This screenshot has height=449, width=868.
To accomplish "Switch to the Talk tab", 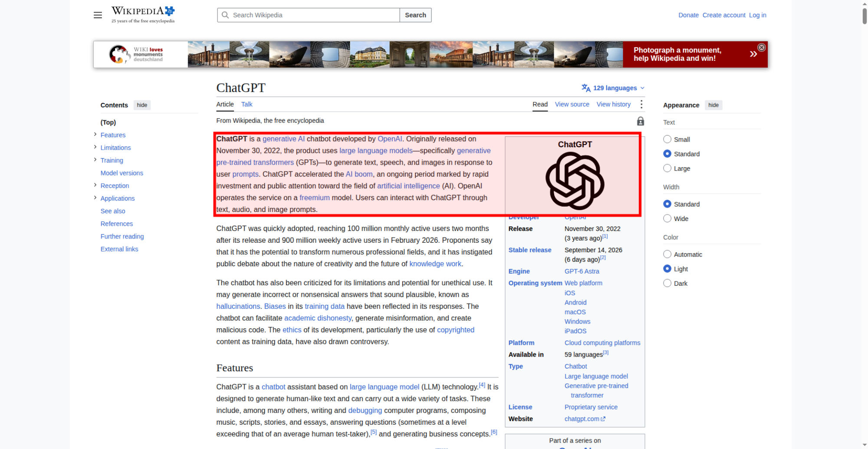I will [x=247, y=104].
